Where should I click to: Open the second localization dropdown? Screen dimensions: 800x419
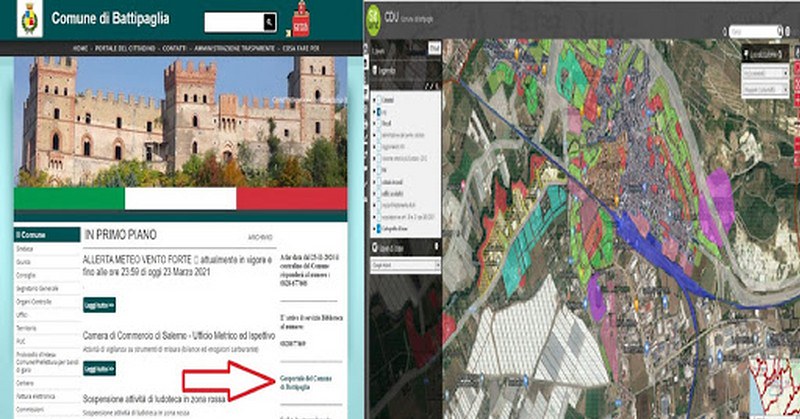[x=766, y=90]
